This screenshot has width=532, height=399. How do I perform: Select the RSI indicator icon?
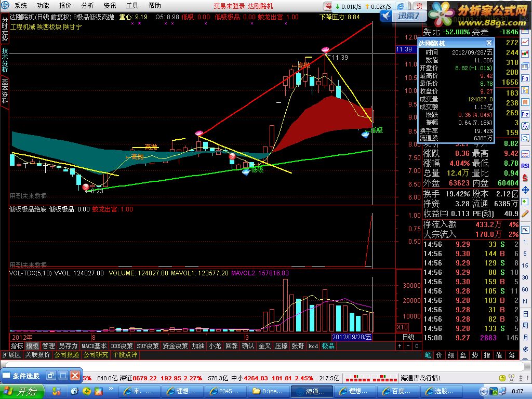(525, 166)
